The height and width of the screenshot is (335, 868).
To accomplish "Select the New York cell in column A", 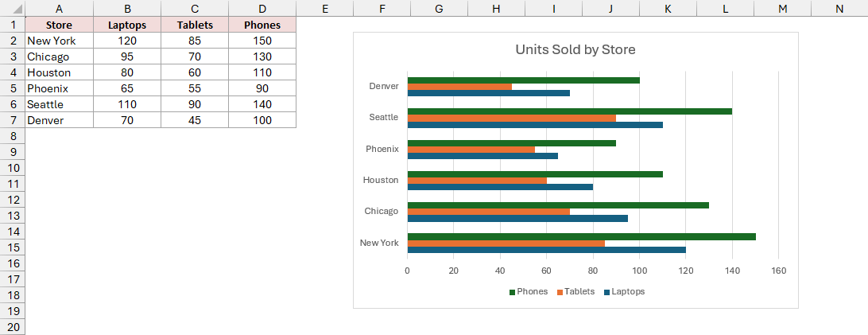I will pyautogui.click(x=60, y=41).
